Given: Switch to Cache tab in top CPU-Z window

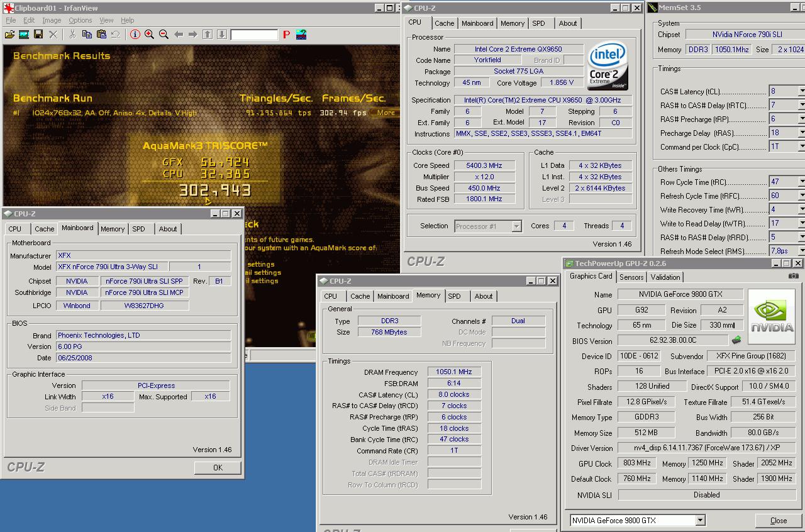Looking at the screenshot, I should (x=444, y=23).
